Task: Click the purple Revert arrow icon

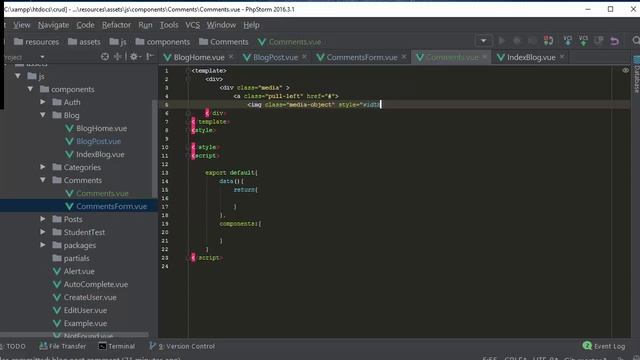Action: coord(614,41)
